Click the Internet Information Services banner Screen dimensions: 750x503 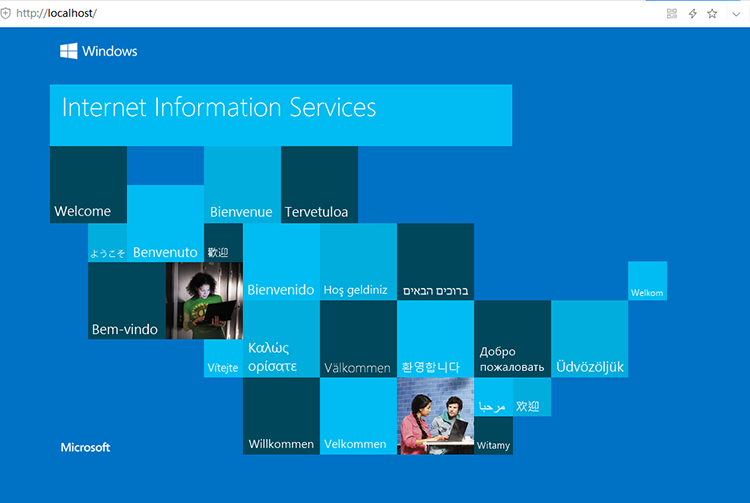point(281,115)
